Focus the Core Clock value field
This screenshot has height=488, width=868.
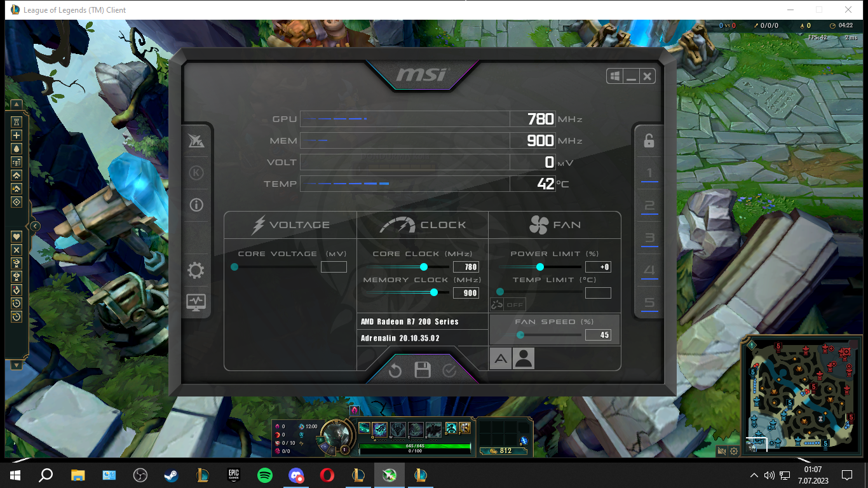pyautogui.click(x=466, y=267)
